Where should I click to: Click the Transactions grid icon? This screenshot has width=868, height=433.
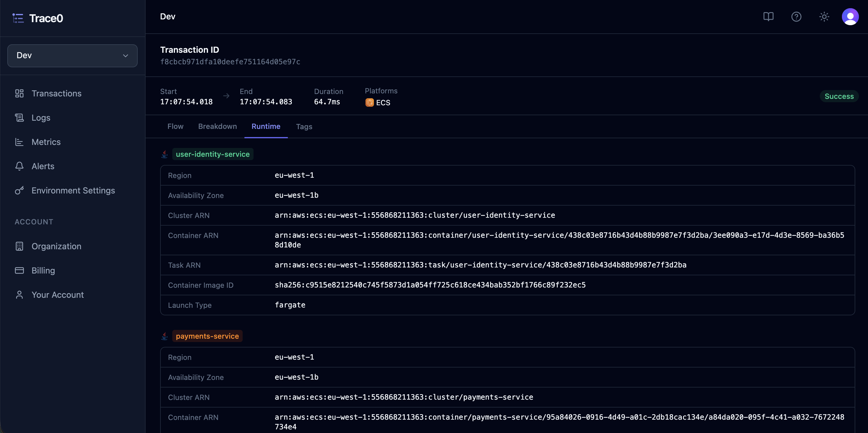pyautogui.click(x=19, y=93)
